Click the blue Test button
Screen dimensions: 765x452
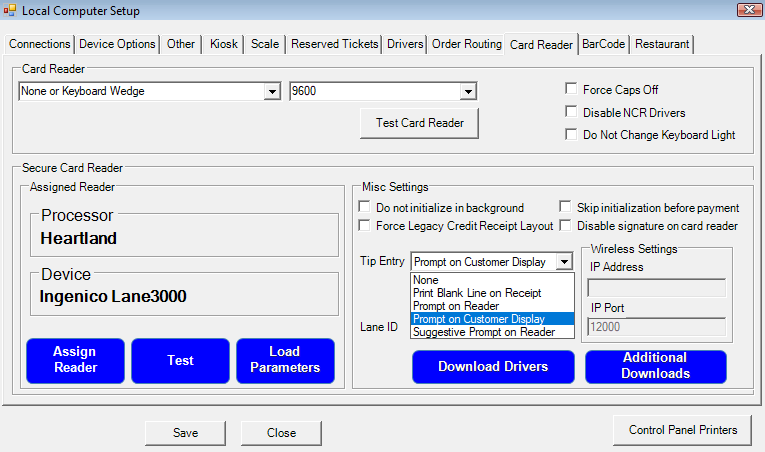181,361
